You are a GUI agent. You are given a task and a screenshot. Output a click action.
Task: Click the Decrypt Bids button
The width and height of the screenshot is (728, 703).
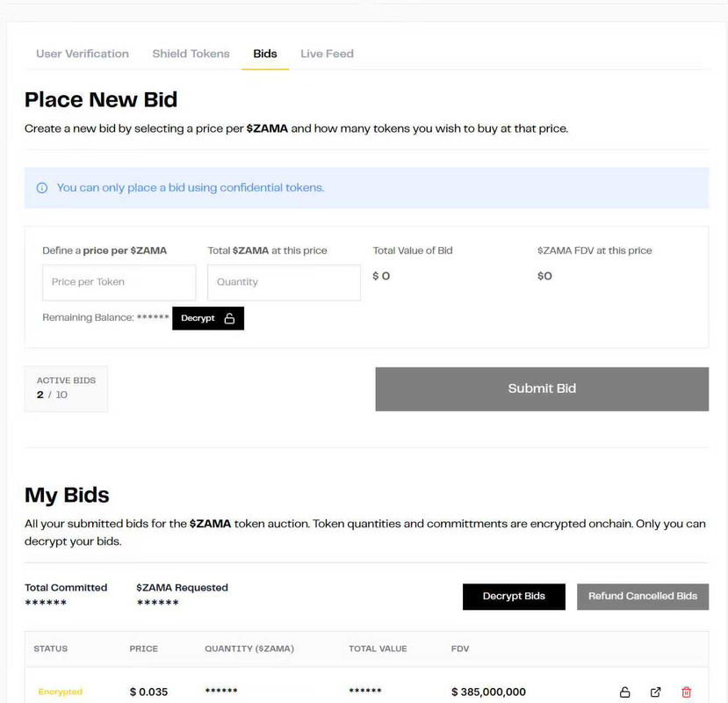click(514, 596)
